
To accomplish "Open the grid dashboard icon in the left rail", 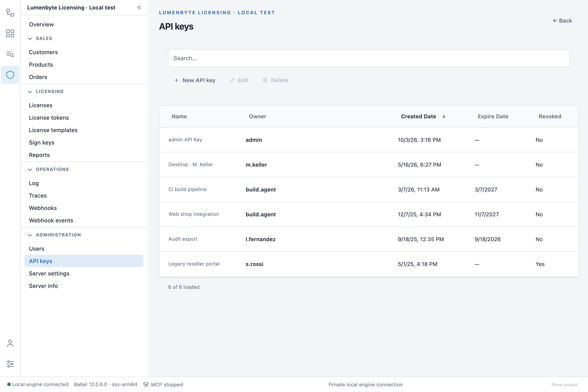I will 10,33.
